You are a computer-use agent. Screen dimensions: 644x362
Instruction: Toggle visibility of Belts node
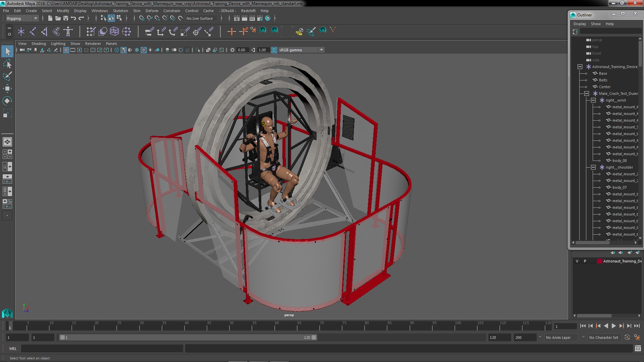[587, 80]
